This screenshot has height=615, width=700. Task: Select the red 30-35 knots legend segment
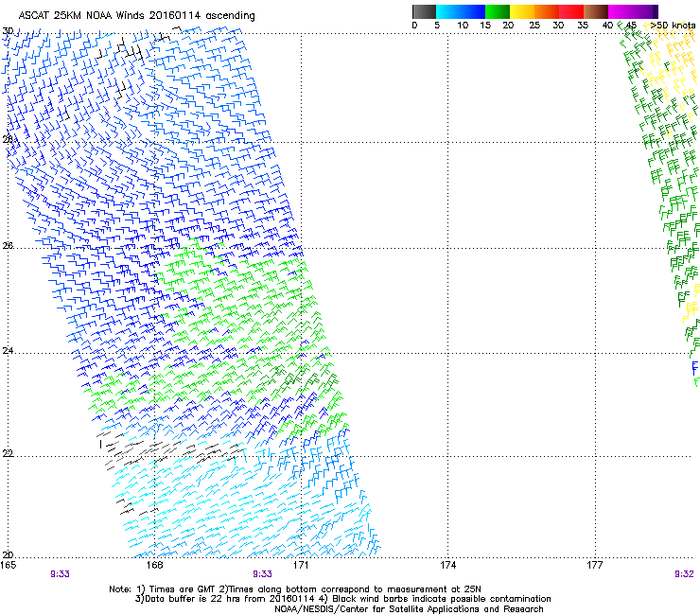pyautogui.click(x=571, y=11)
